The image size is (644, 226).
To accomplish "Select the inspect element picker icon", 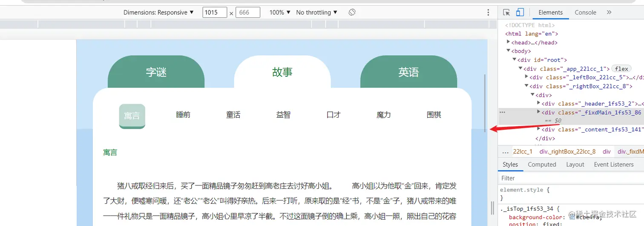I will point(506,12).
